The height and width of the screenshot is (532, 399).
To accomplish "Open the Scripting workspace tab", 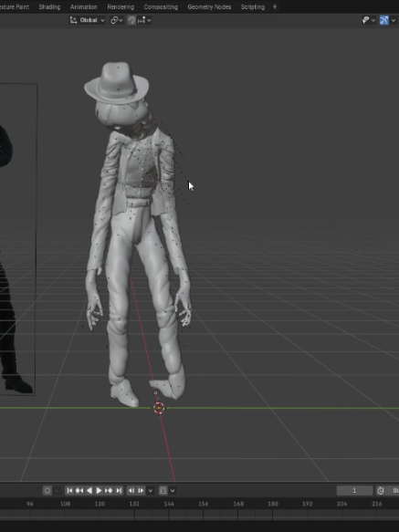I will coord(253,6).
